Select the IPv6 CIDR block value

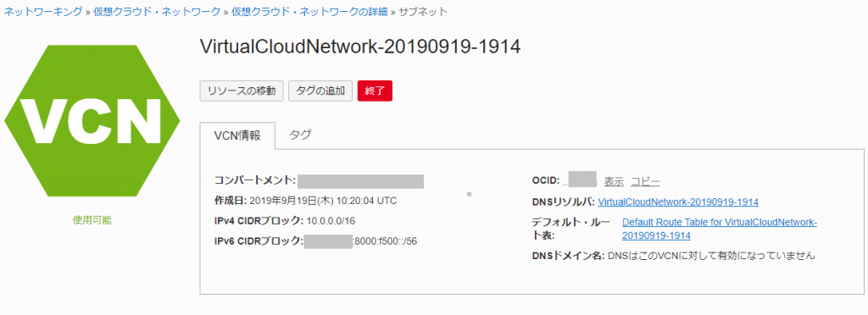(360, 241)
